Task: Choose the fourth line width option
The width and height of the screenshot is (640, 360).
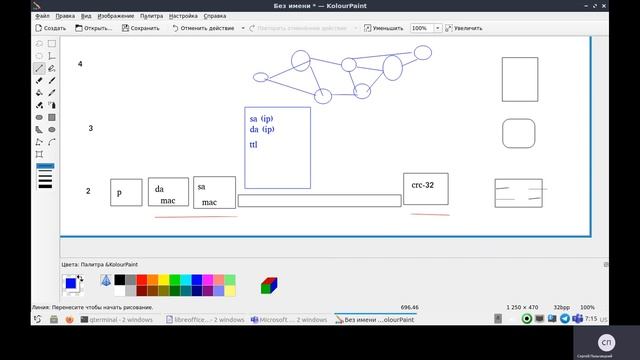Action: [45, 181]
